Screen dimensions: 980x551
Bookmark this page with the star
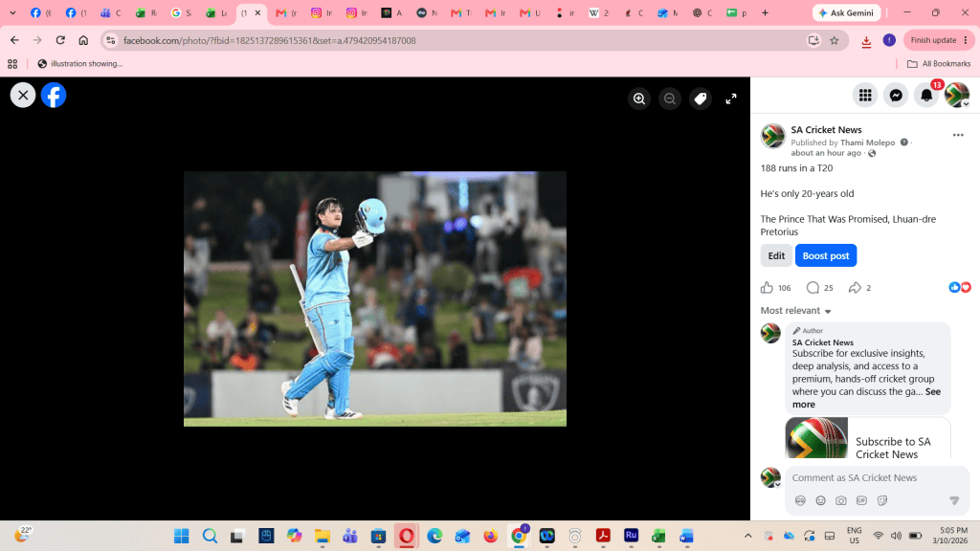click(834, 40)
